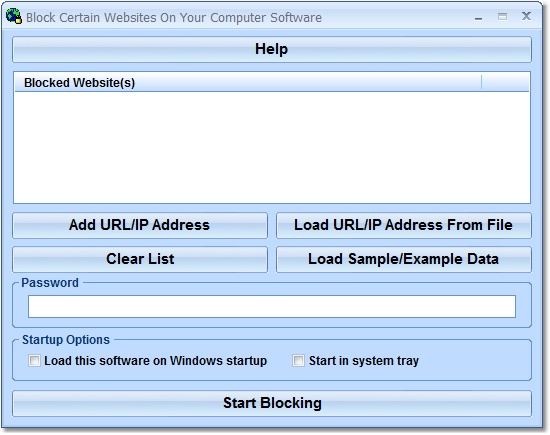Click the blank column header beside Blocked Website(s)
This screenshot has width=550, height=435.
[505, 83]
